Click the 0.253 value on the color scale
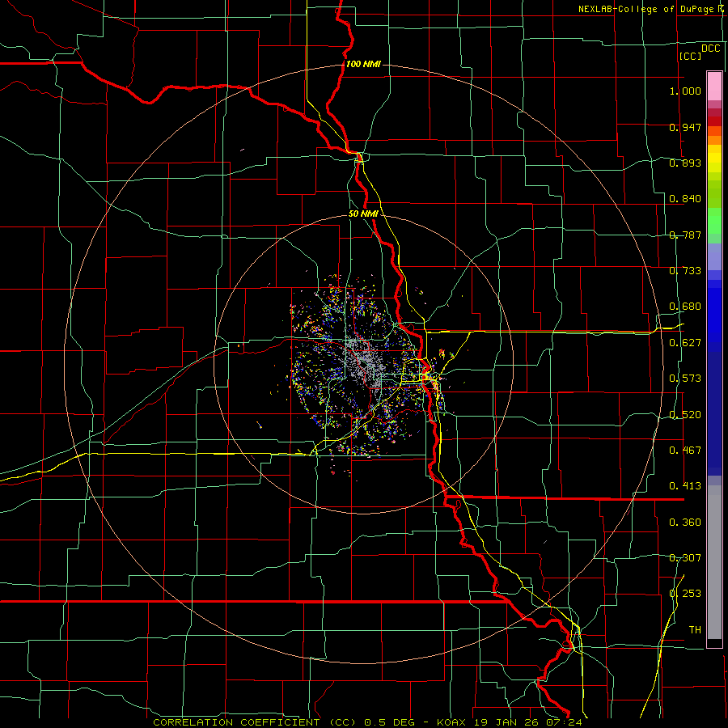Image resolution: width=728 pixels, height=728 pixels. (x=685, y=594)
